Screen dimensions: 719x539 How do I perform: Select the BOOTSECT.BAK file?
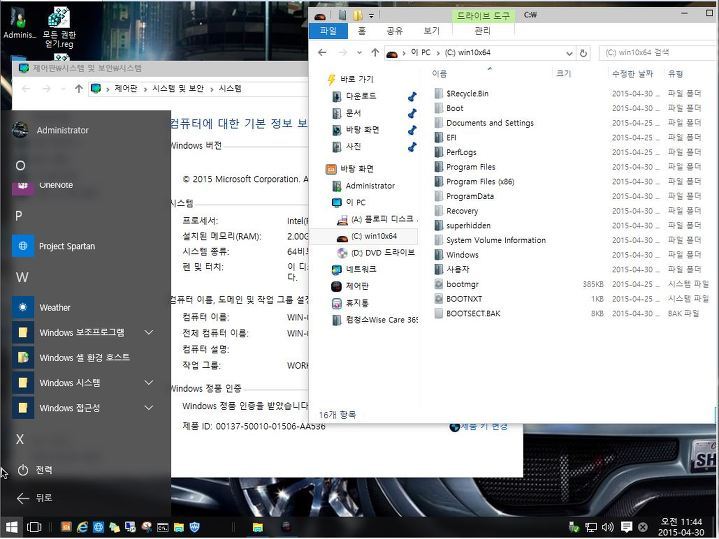click(473, 314)
